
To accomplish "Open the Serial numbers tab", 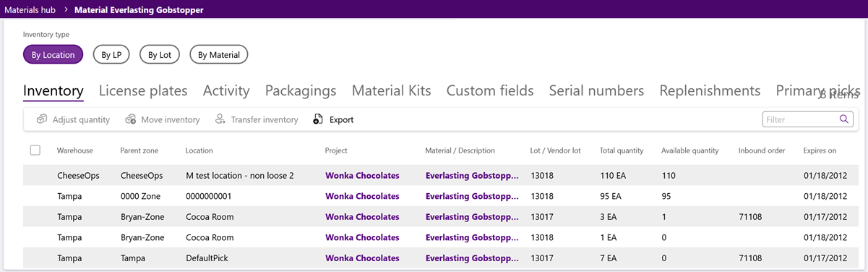I will (596, 90).
